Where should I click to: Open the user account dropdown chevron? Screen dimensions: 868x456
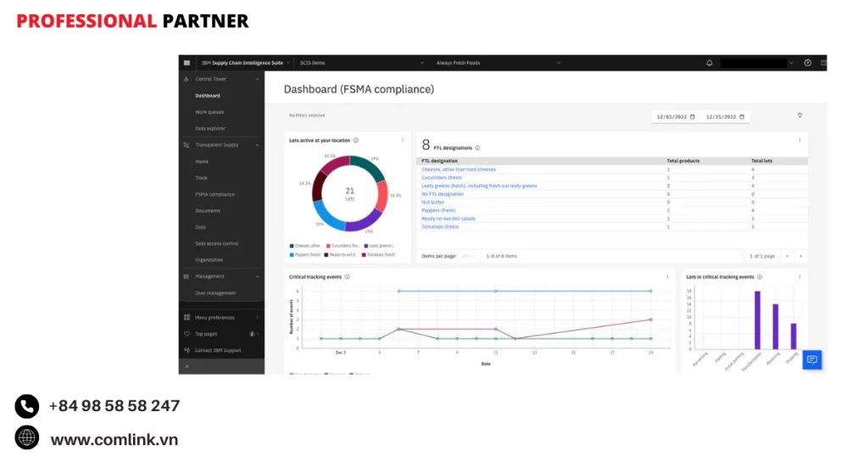792,63
